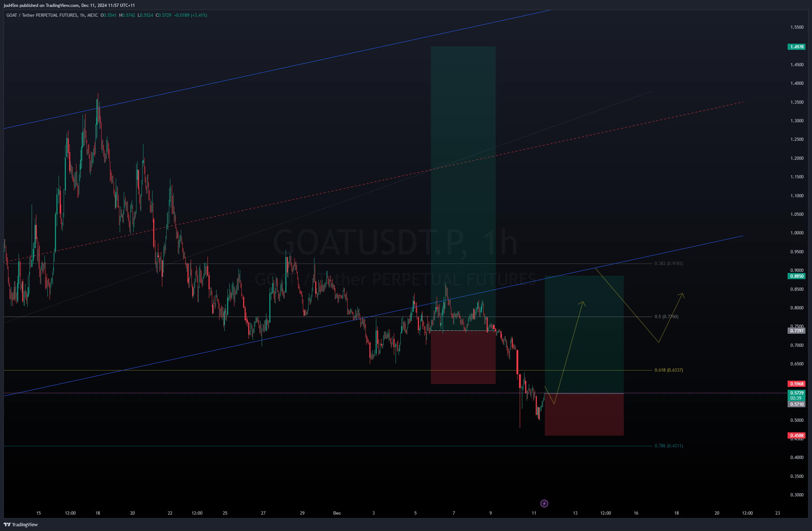This screenshot has width=812, height=531.
Task: Click the 27 date on time axis
Action: [263, 513]
